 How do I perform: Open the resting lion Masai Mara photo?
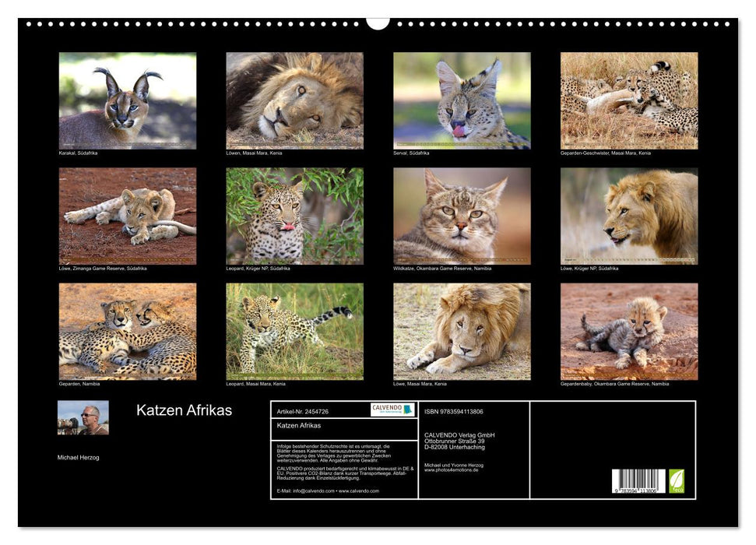(294, 100)
